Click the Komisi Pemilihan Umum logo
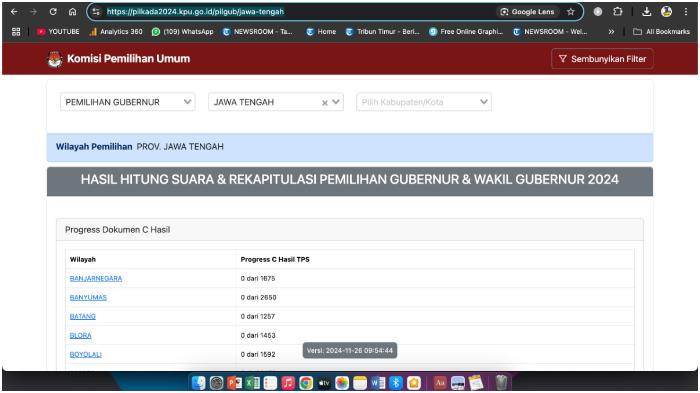This screenshot has height=393, width=700. 54,59
